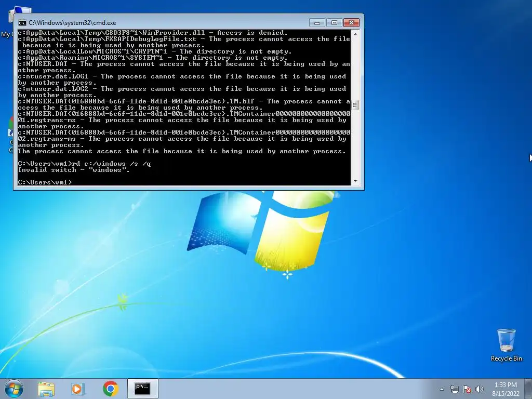Image resolution: width=532 pixels, height=399 pixels.
Task: Open Google Chrome from the taskbar
Action: (110, 389)
